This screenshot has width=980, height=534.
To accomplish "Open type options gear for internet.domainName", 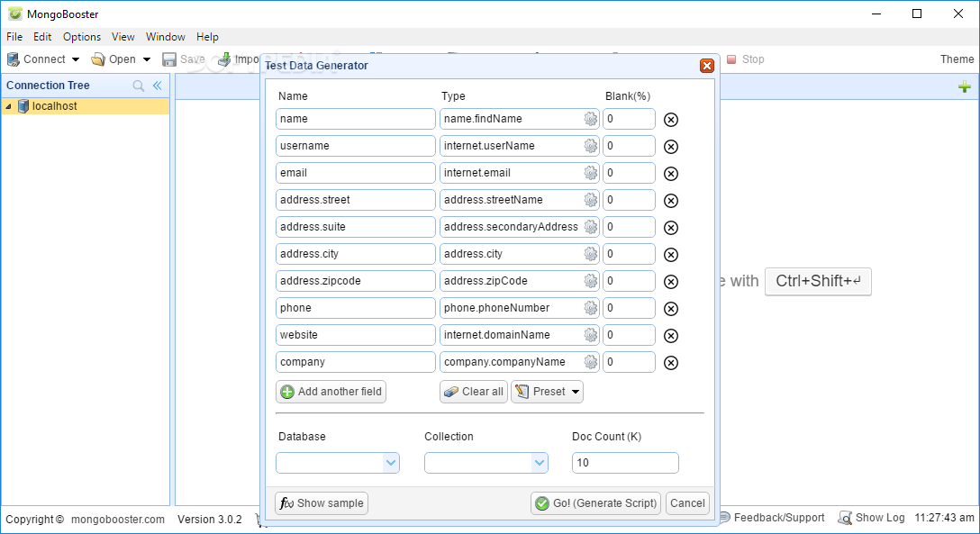I will tap(591, 335).
